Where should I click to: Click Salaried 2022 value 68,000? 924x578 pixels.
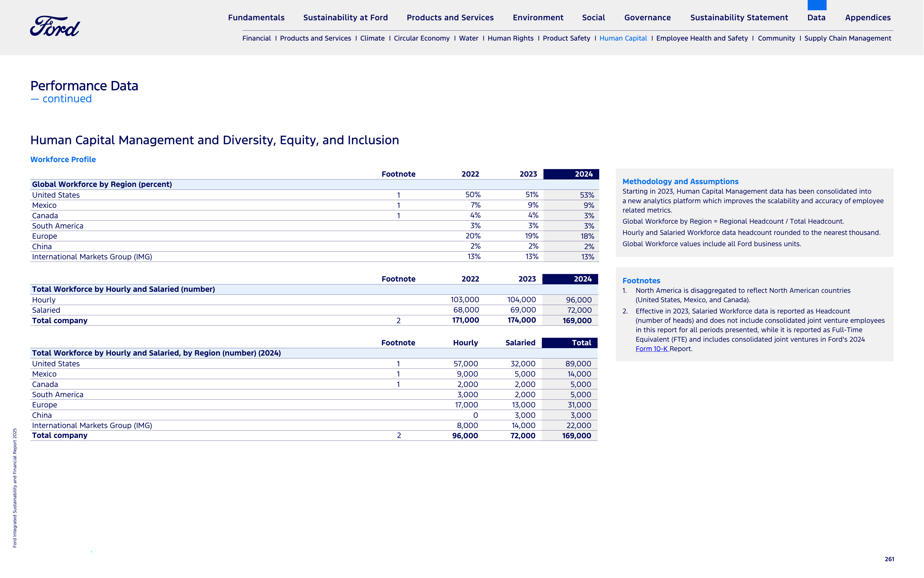(x=466, y=310)
